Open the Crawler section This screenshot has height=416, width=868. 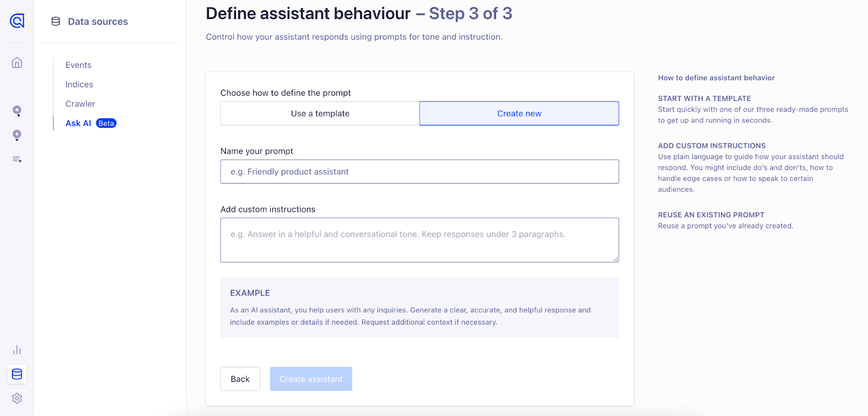coord(80,104)
